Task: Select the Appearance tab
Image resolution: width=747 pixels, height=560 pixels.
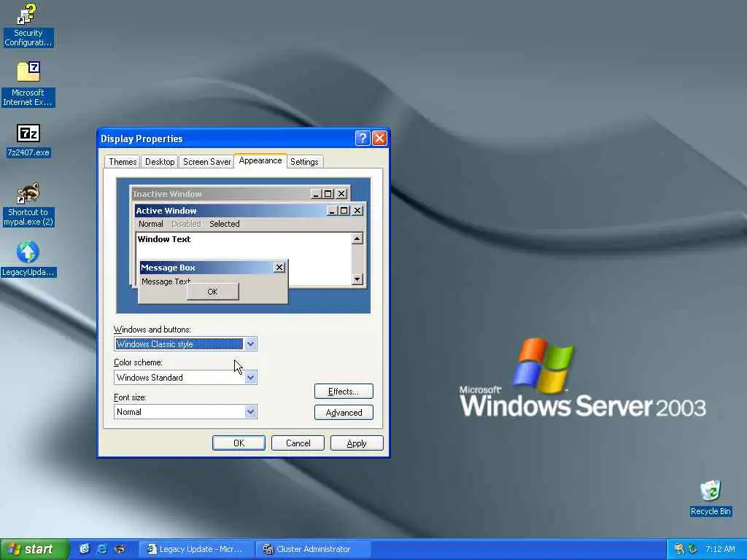Action: click(x=260, y=160)
